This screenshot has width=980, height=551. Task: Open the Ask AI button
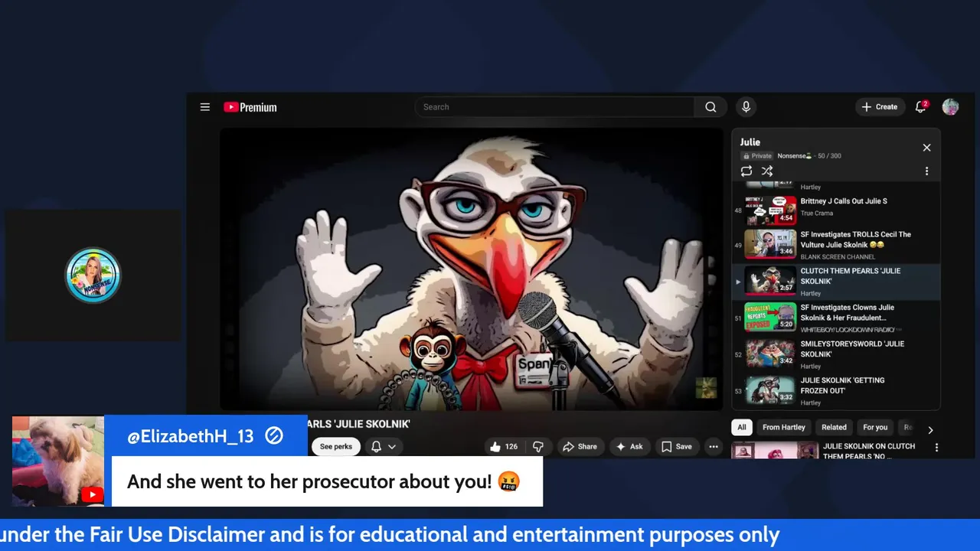click(x=629, y=447)
